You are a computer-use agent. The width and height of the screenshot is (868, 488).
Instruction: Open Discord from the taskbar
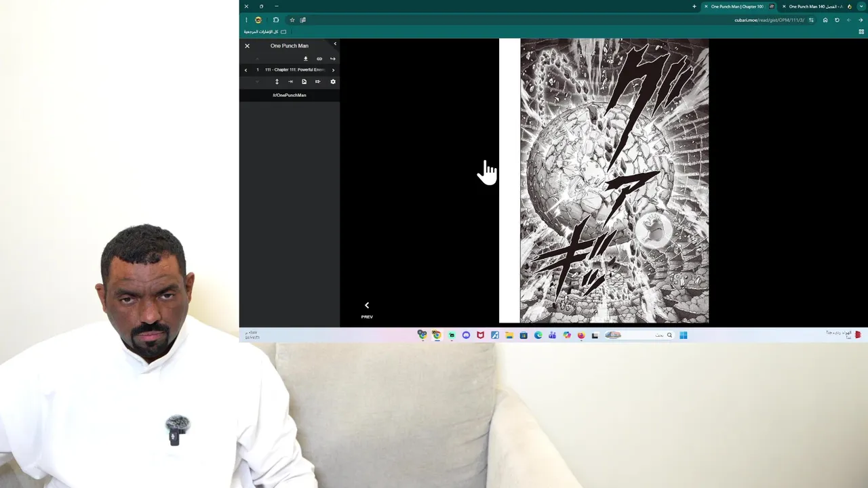click(x=466, y=335)
